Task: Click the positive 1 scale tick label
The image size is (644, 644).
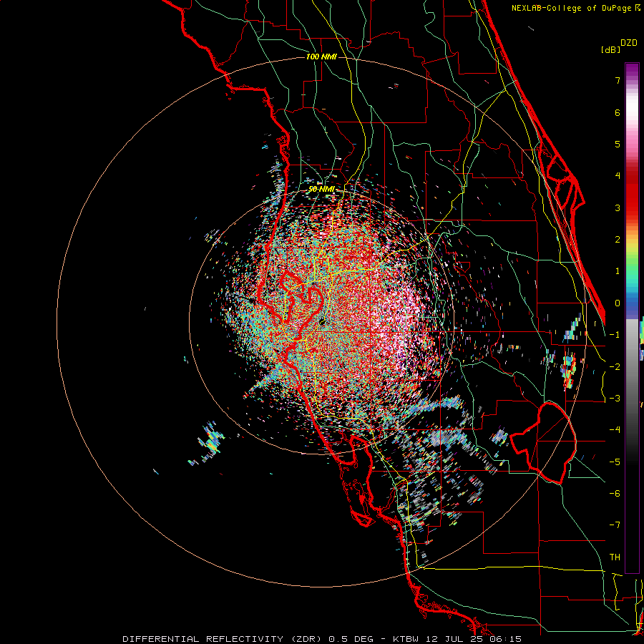Action: [618, 271]
